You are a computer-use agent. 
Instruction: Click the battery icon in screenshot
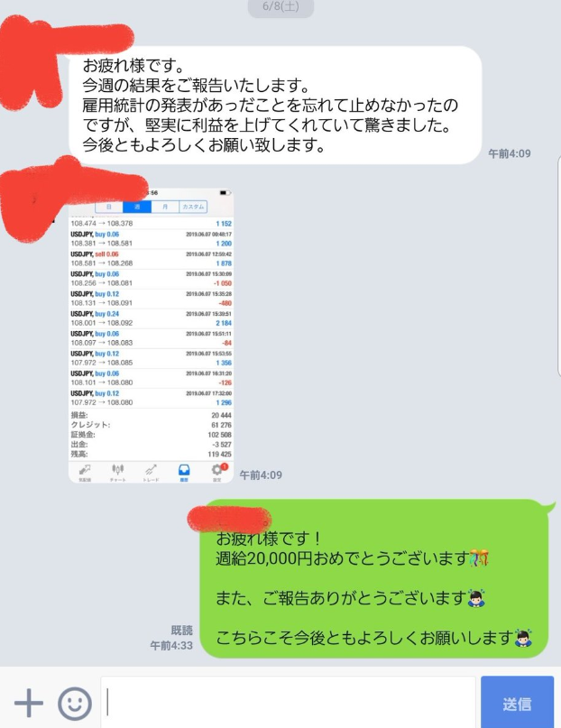225,193
